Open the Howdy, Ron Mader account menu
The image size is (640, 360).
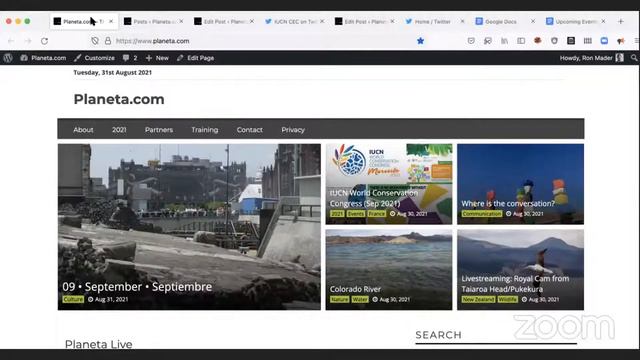pyautogui.click(x=592, y=58)
